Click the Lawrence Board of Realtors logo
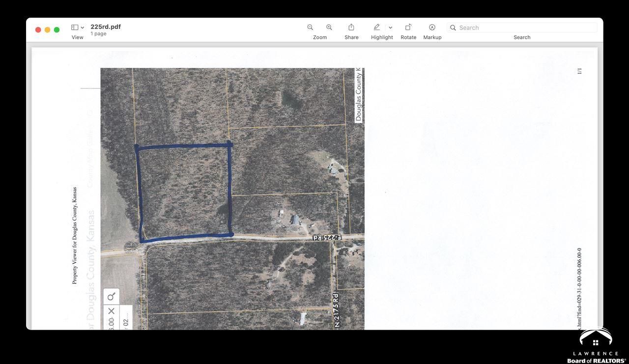The width and height of the screenshot is (629, 364). point(596,343)
